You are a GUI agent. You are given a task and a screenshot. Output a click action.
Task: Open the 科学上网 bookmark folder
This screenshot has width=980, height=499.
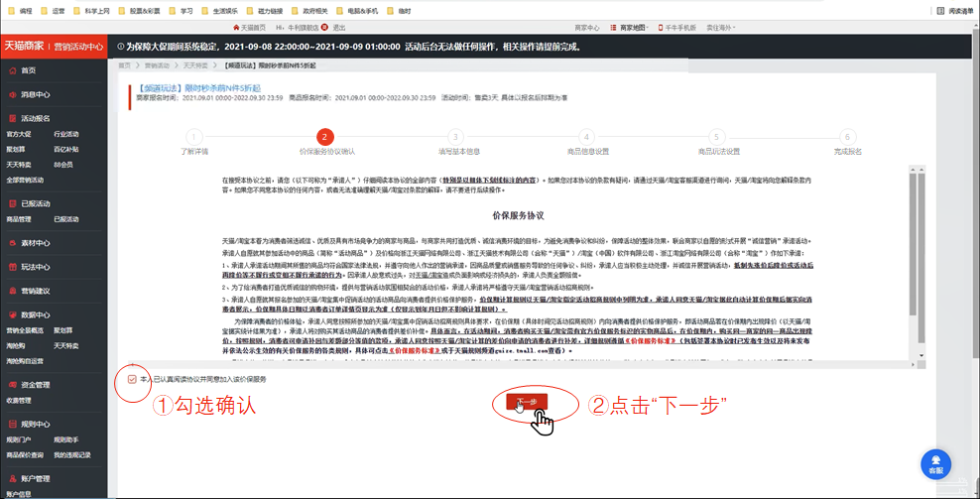coord(91,11)
